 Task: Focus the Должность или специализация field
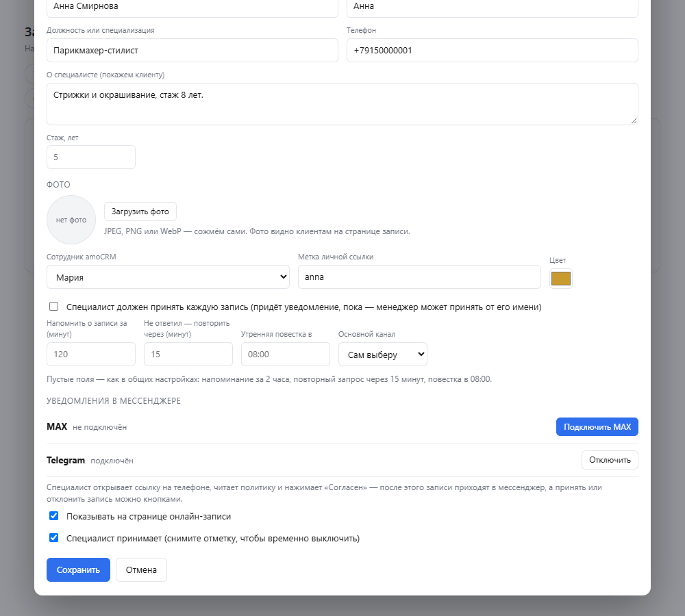click(192, 50)
